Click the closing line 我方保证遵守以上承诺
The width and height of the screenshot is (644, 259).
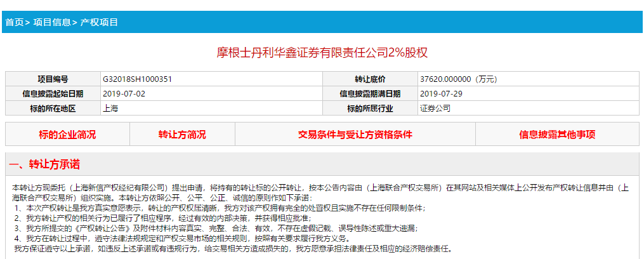(234, 248)
